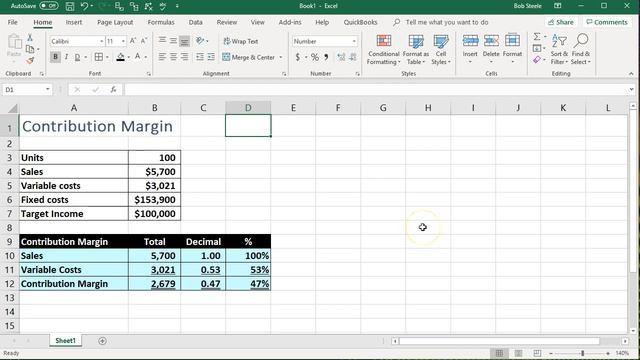The width and height of the screenshot is (640, 360).
Task: Click Format as Table button
Action: (416, 50)
